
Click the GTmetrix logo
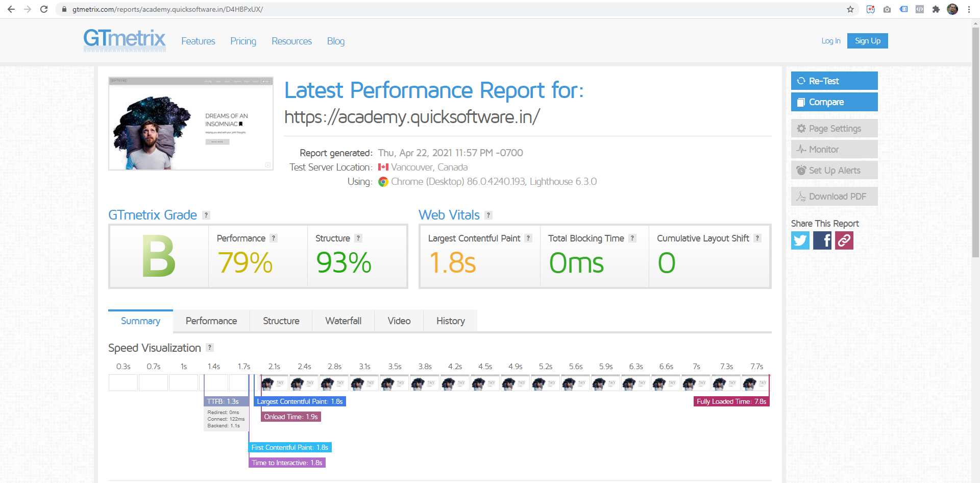click(x=125, y=40)
